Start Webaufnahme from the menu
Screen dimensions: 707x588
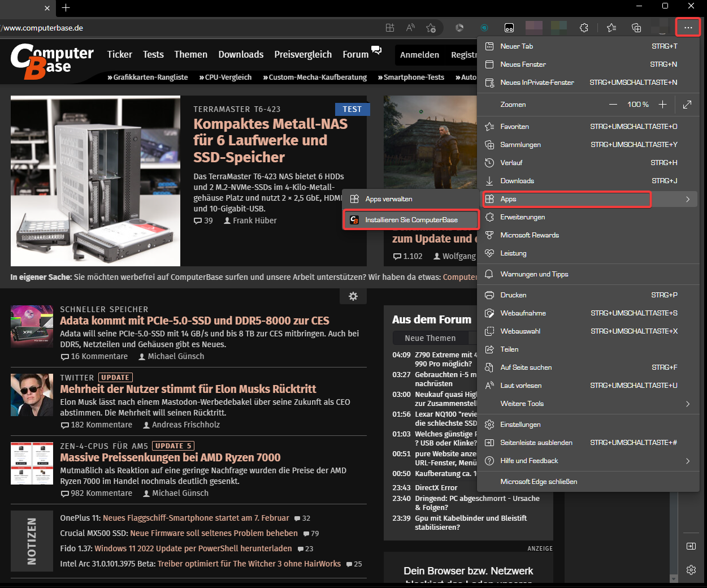(588, 313)
